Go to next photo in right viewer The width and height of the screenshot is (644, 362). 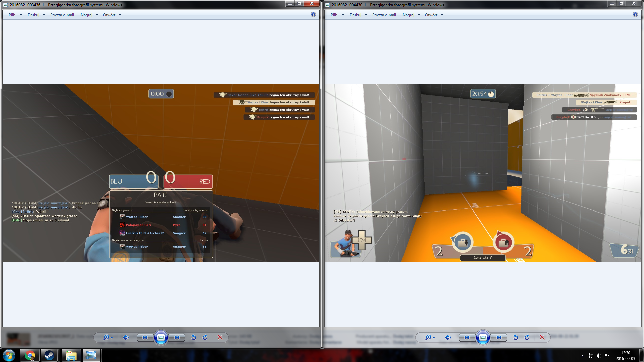pyautogui.click(x=499, y=337)
